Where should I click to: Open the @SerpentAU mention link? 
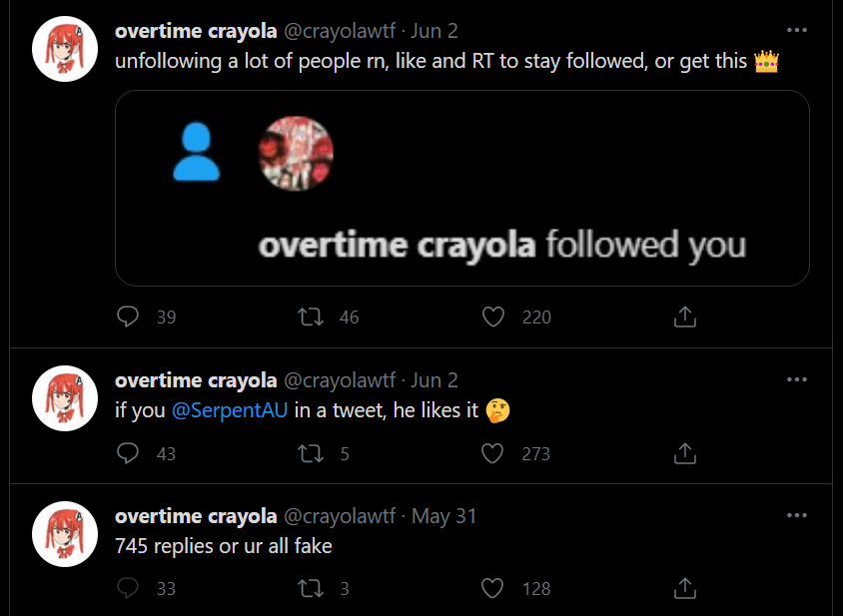pyautogui.click(x=230, y=410)
